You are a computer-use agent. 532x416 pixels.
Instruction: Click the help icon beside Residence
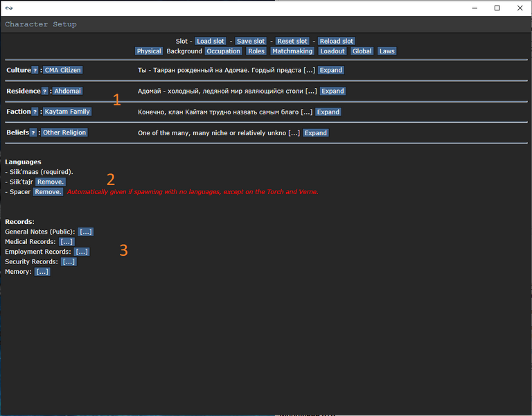(x=44, y=91)
